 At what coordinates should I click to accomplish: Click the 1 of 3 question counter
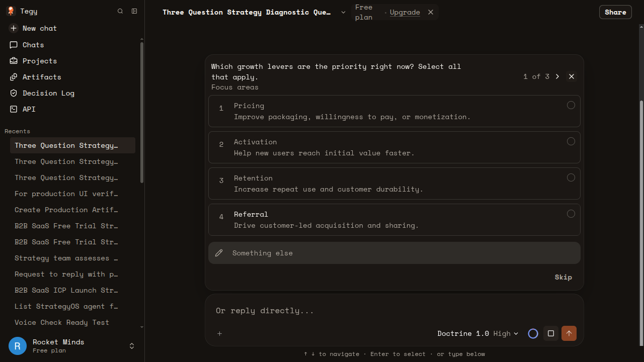536,76
